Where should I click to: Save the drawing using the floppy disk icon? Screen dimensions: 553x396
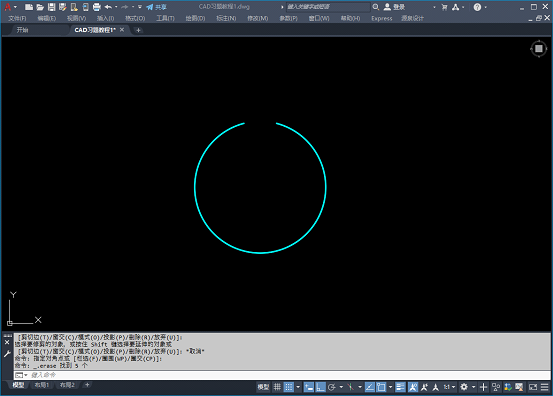click(x=51, y=7)
